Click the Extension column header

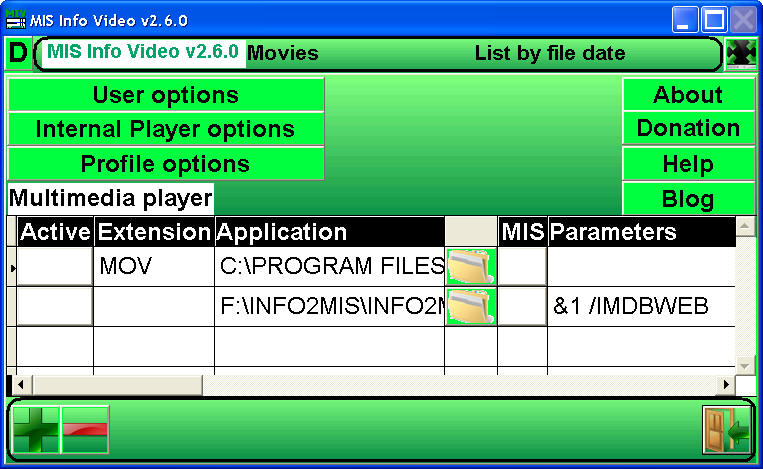(x=154, y=232)
